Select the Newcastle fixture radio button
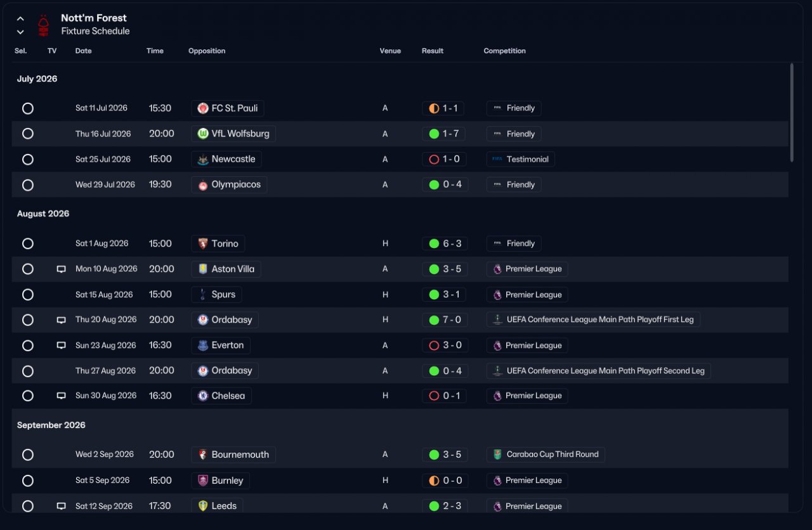 (x=28, y=160)
